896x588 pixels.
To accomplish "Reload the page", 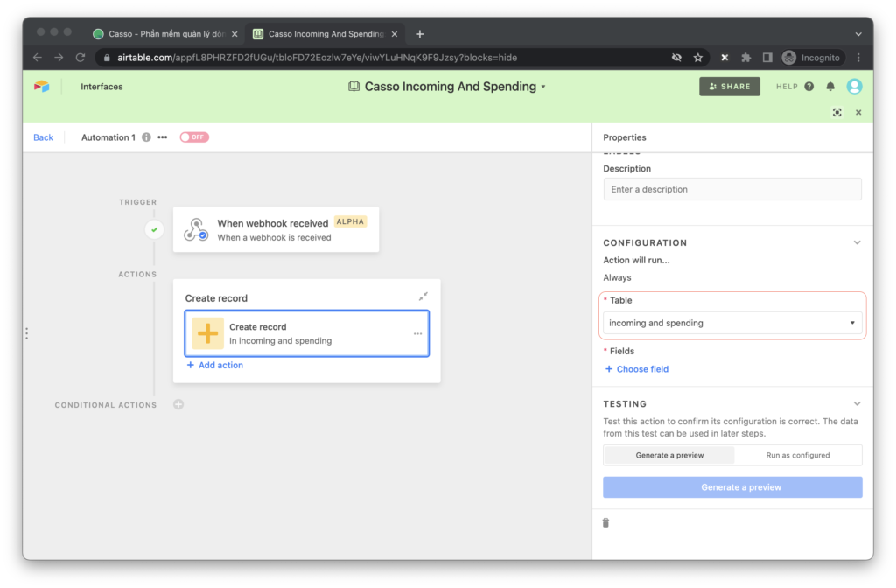I will pos(80,58).
